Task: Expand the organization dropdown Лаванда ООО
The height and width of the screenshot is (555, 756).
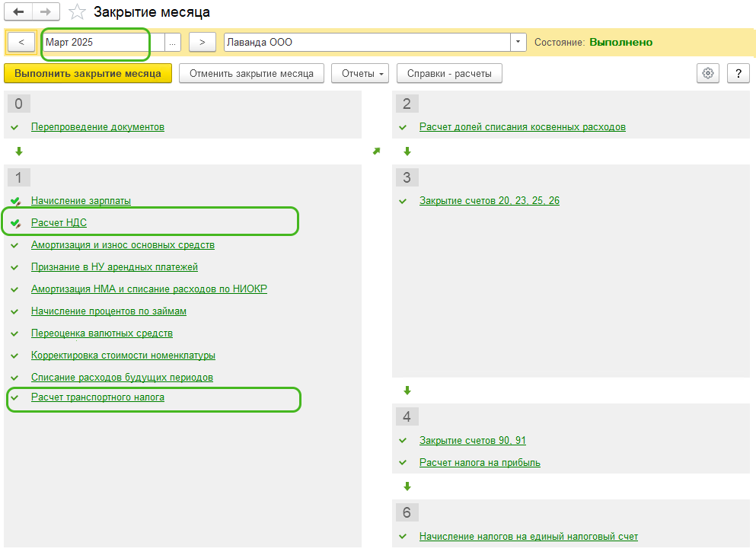Action: click(x=518, y=43)
